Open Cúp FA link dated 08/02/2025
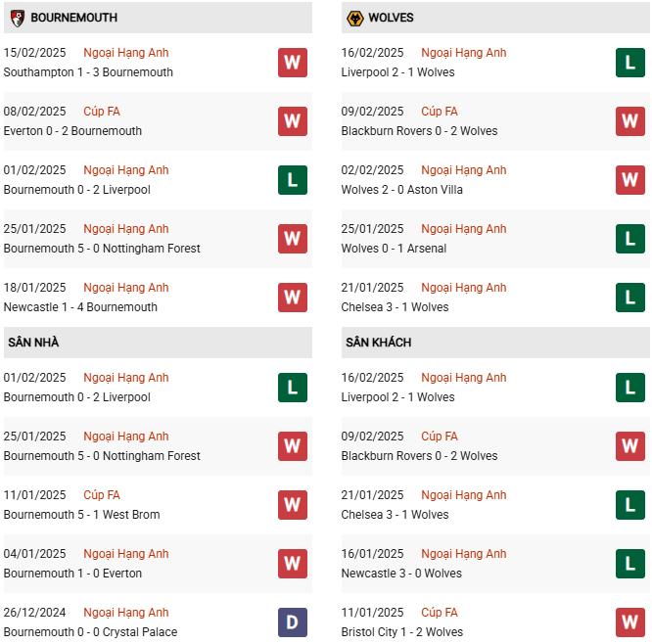 (102, 112)
